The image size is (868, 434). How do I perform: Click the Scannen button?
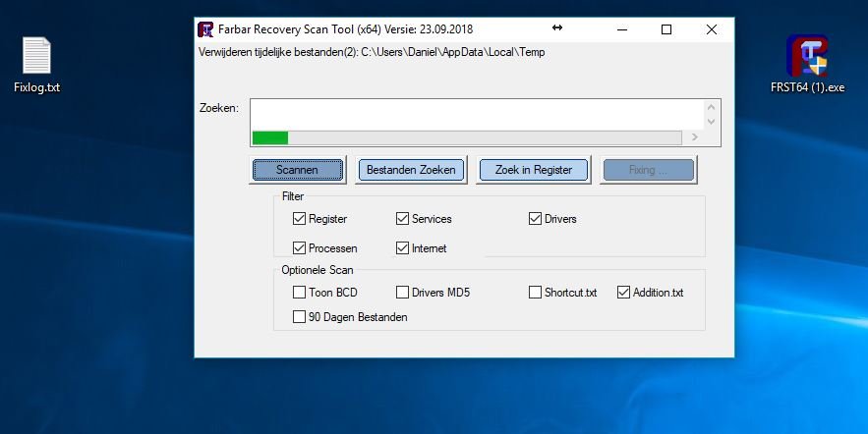[297, 170]
